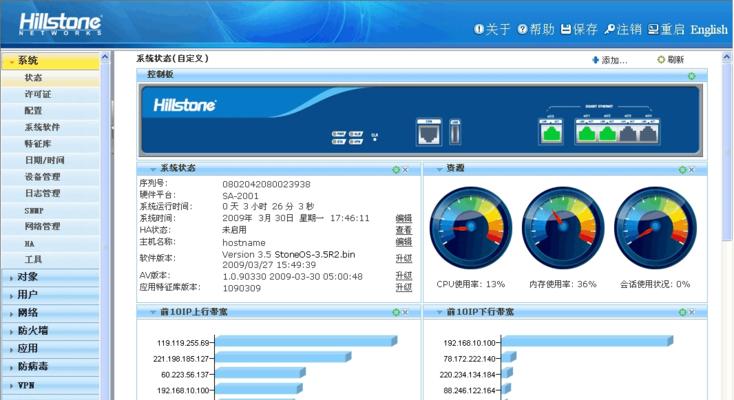Expand the 防病毒 sidebar section
Image resolution: width=734 pixels, height=400 pixels.
50,366
